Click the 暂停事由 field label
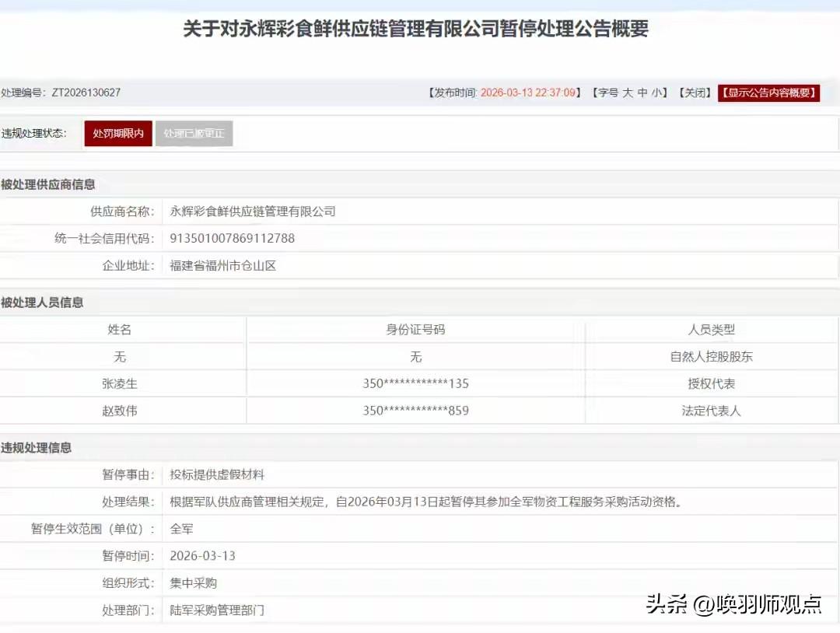The height and width of the screenshot is (633, 840). tap(128, 474)
